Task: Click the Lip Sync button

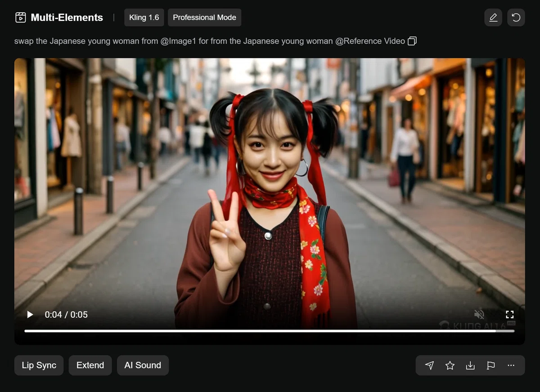Action: 39,365
